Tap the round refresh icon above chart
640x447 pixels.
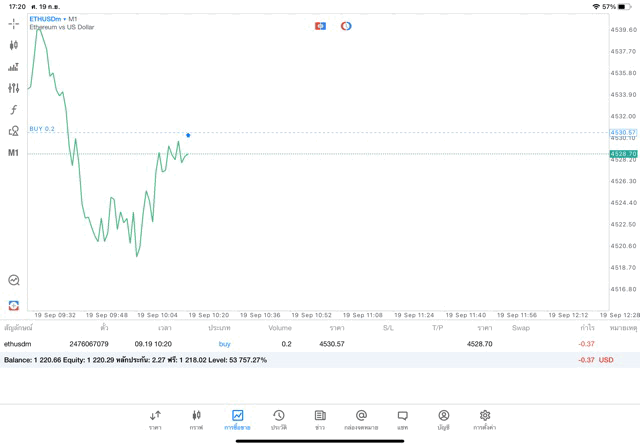(346, 26)
